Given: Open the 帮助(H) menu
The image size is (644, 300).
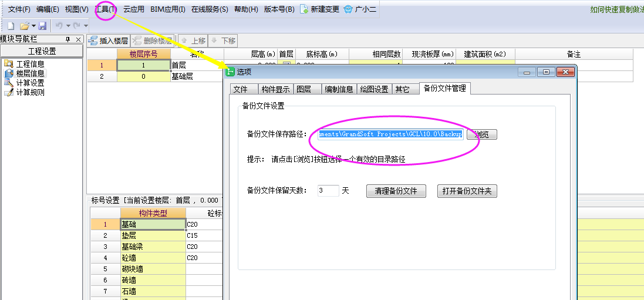Looking at the screenshot, I should click(246, 9).
